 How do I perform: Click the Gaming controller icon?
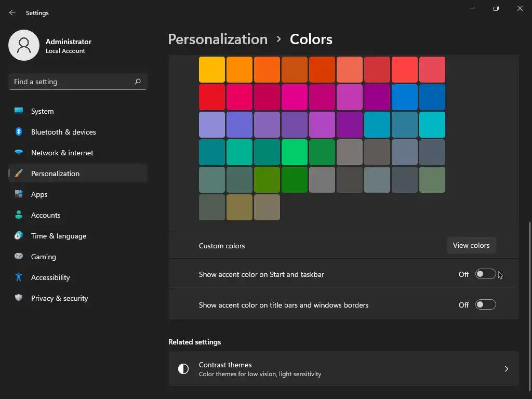click(x=19, y=257)
